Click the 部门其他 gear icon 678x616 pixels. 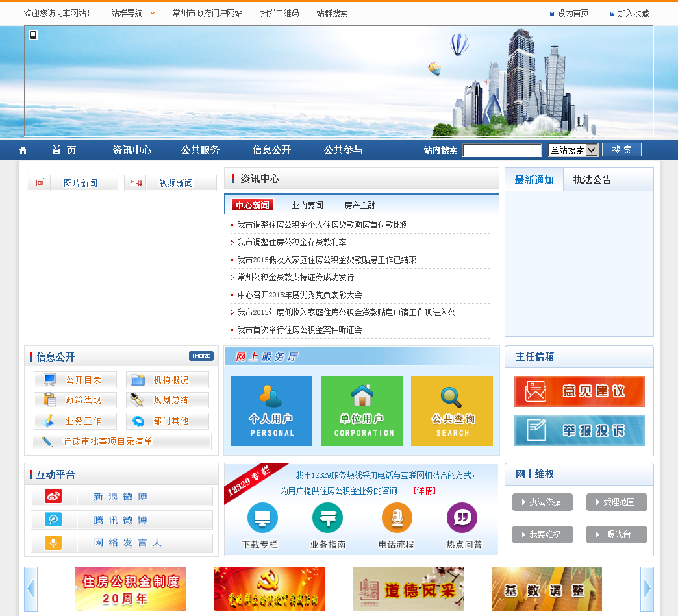click(x=138, y=421)
